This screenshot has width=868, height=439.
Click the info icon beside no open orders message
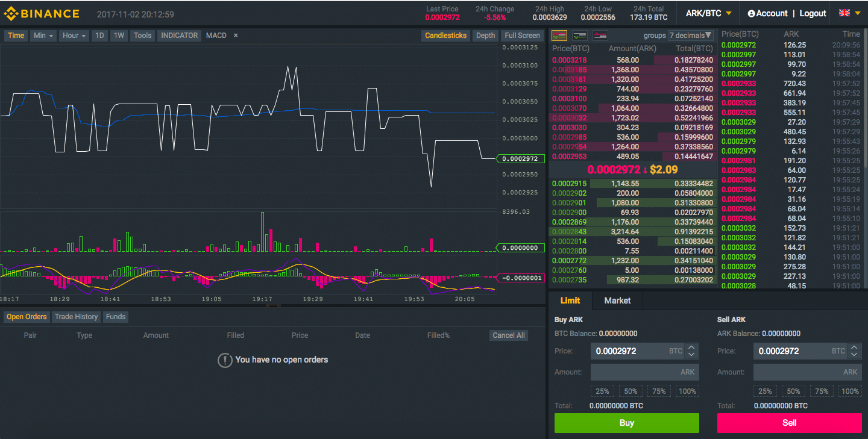225,360
